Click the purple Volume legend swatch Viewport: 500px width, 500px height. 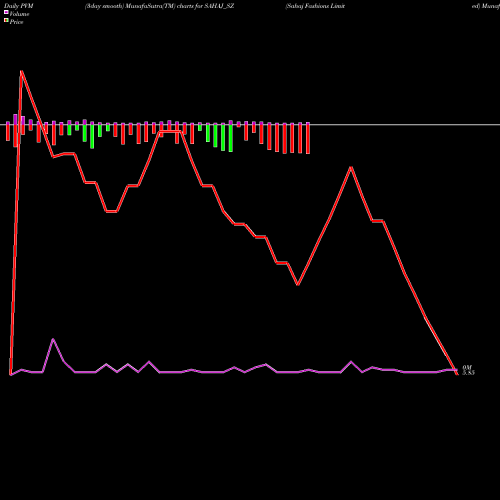(x=6, y=12)
